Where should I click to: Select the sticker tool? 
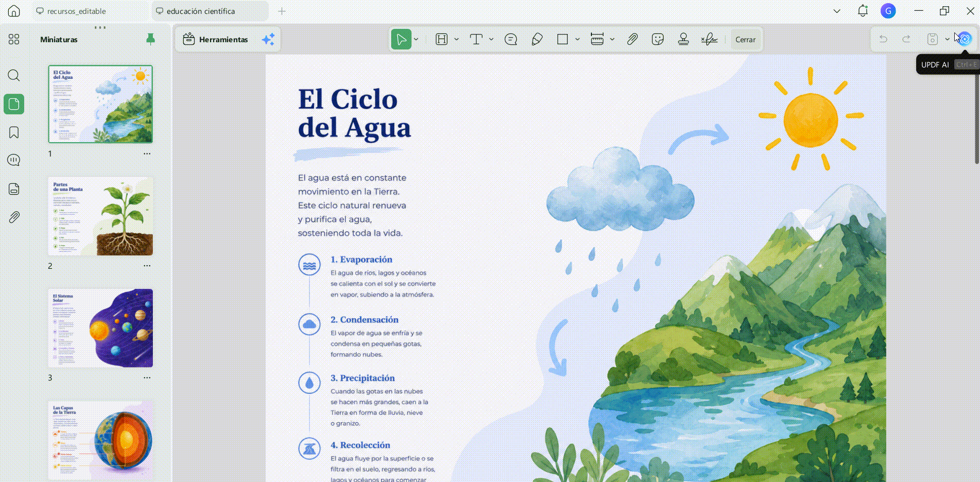pyautogui.click(x=657, y=39)
